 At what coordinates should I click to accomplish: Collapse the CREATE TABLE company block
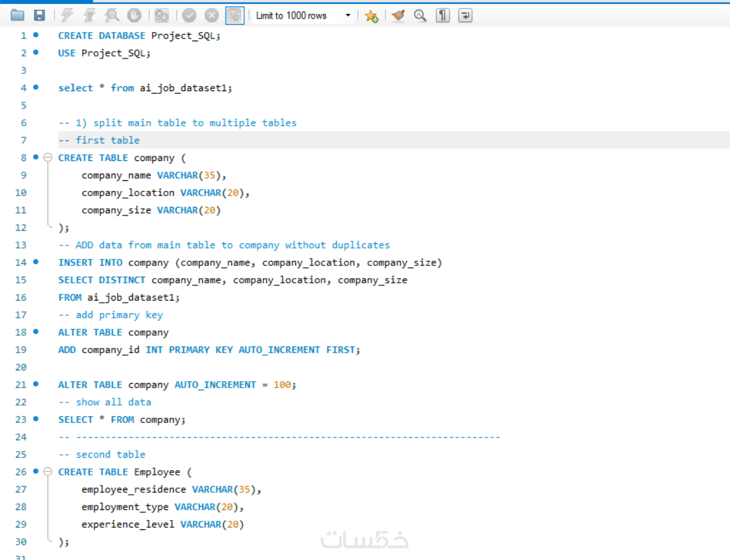click(47, 158)
